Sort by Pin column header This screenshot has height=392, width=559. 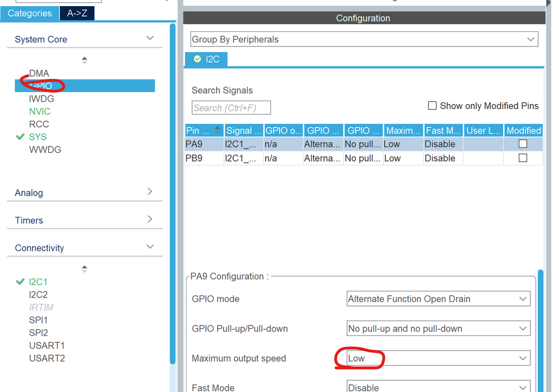click(x=204, y=130)
